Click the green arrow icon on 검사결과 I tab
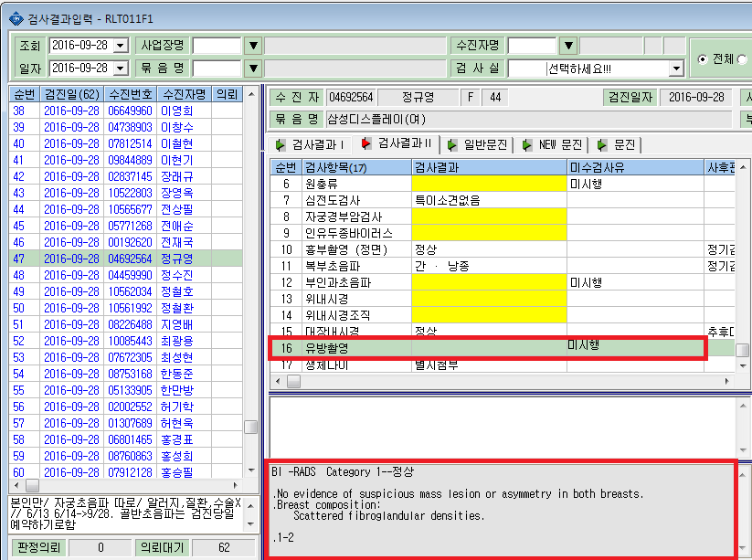Image resolution: width=752 pixels, height=560 pixels. pyautogui.click(x=281, y=144)
